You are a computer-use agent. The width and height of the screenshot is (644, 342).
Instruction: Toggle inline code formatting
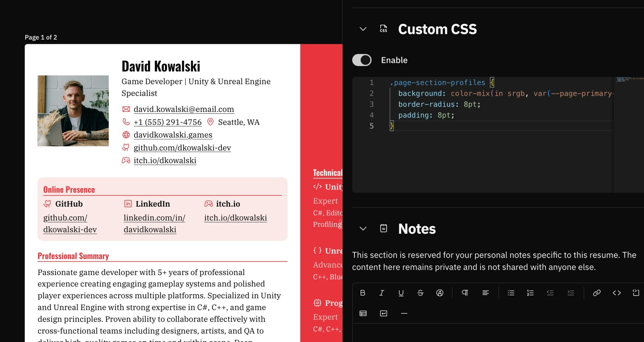(617, 293)
